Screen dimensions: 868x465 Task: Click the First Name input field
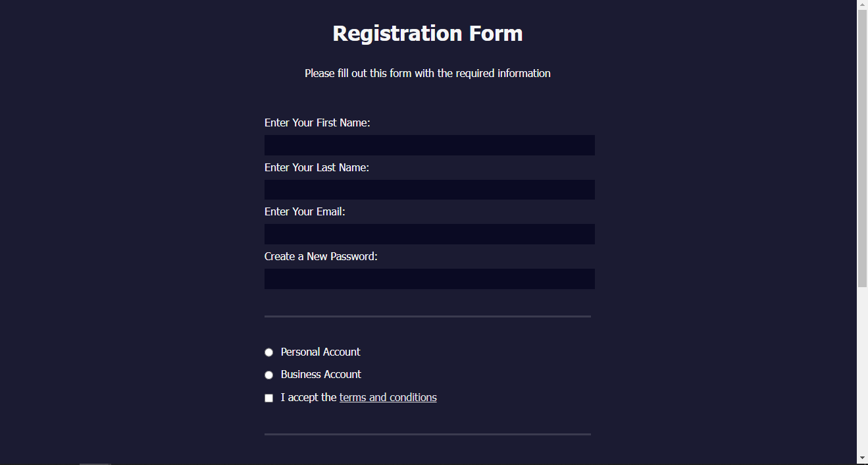429,145
